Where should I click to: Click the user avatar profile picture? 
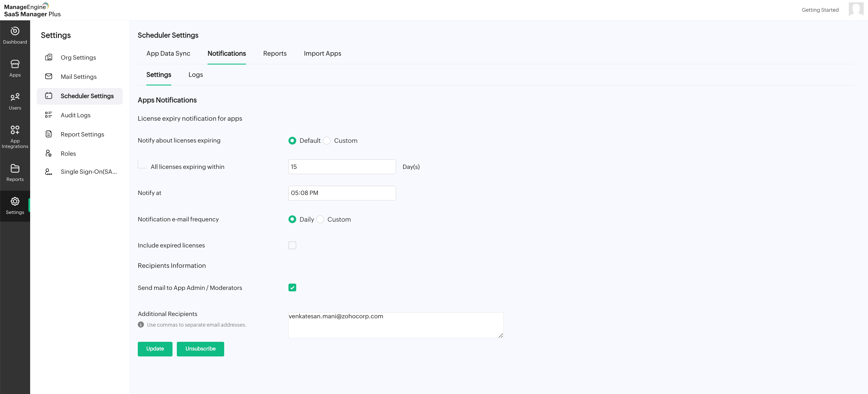pos(856,9)
